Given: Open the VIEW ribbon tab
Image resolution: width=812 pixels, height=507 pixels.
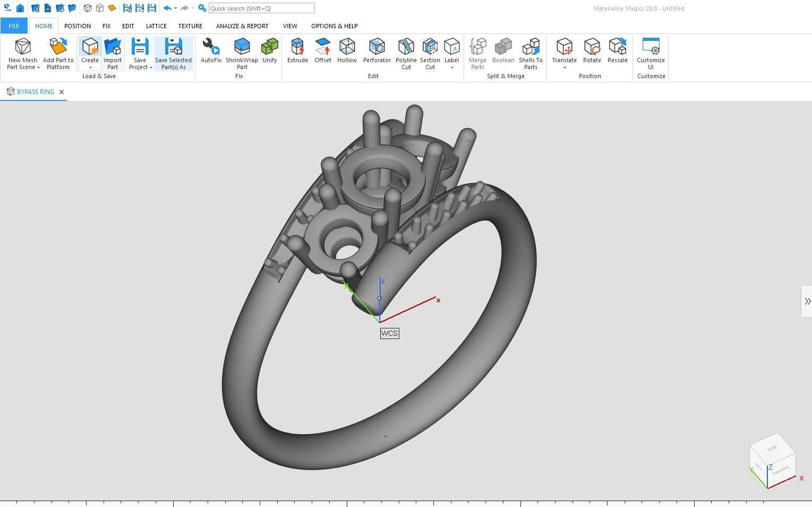Looking at the screenshot, I should [x=290, y=26].
